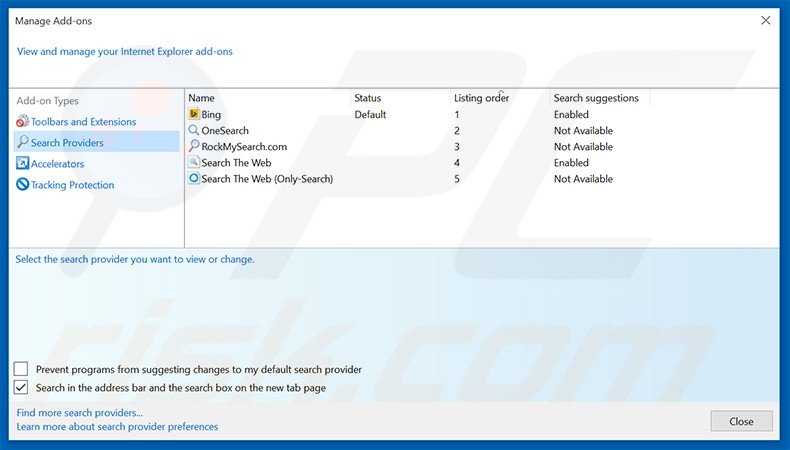Click the Add-on Types heading
The width and height of the screenshot is (790, 450).
(x=47, y=101)
